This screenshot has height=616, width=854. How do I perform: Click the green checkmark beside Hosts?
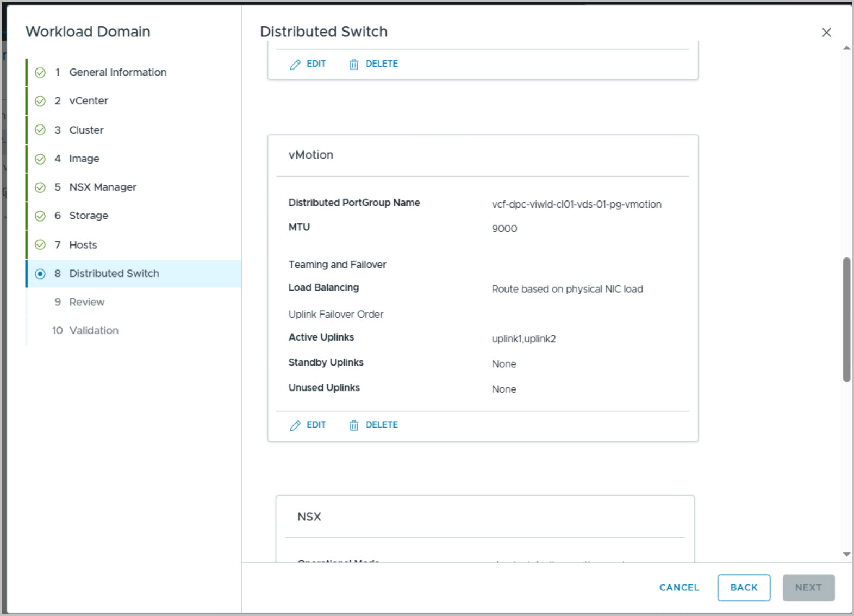tap(40, 244)
